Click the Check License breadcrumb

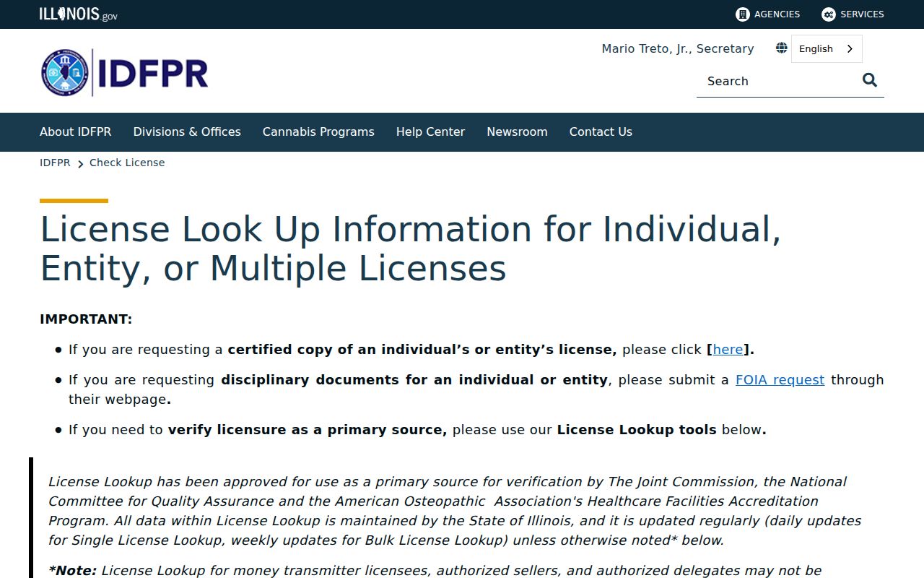127,163
